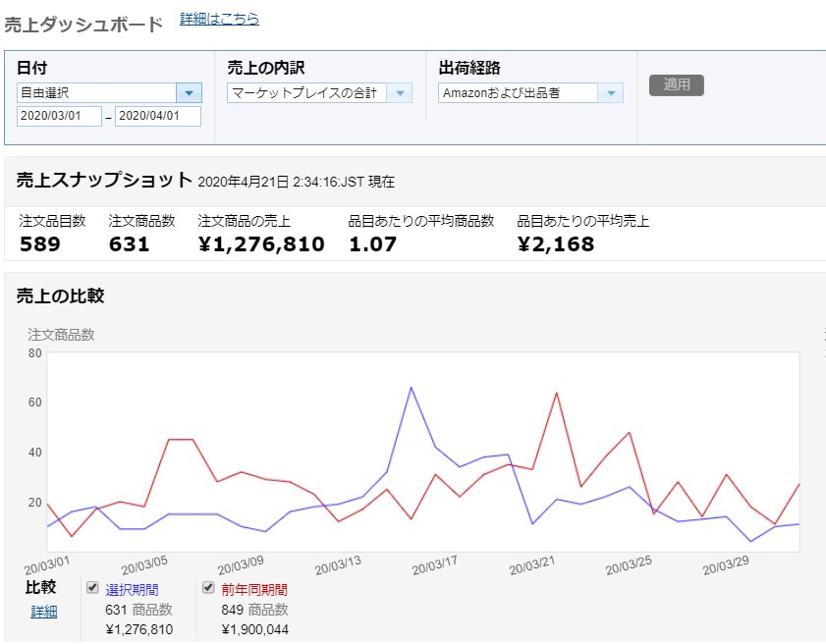Select the 1.07 average items value
This screenshot has height=644, width=826.
373,244
